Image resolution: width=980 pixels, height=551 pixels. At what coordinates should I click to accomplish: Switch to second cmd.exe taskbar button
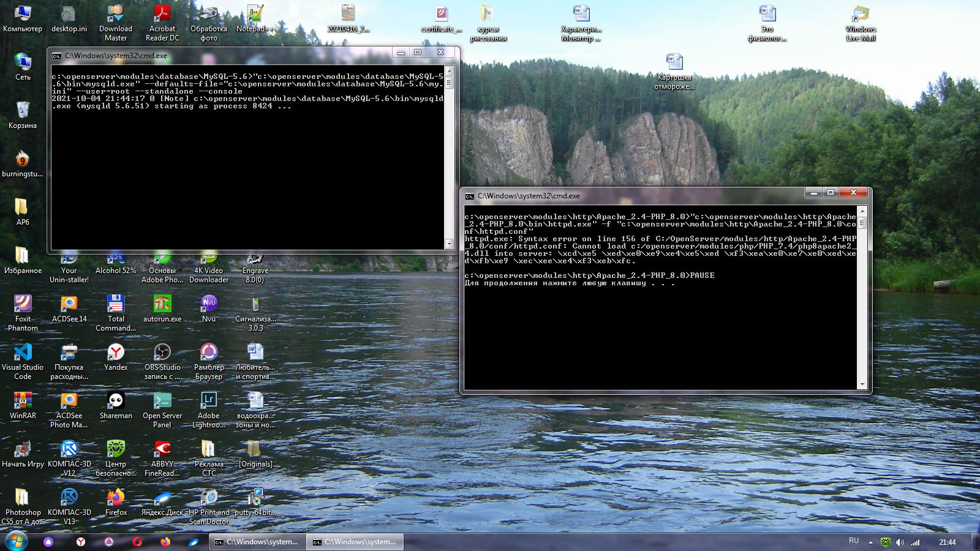[x=355, y=542]
